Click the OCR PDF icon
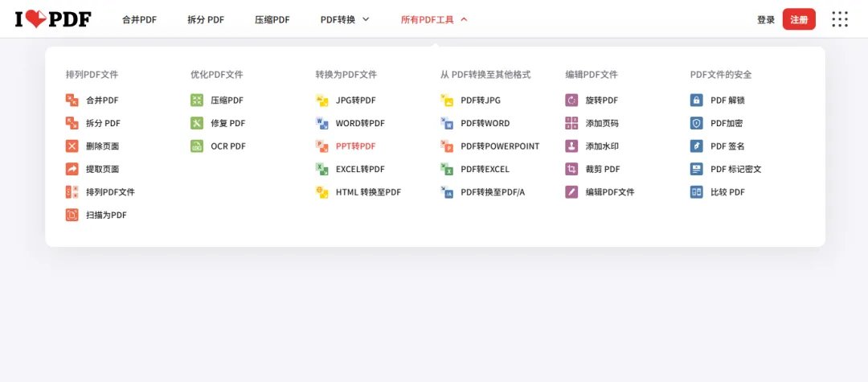868x382 pixels. coord(197,146)
